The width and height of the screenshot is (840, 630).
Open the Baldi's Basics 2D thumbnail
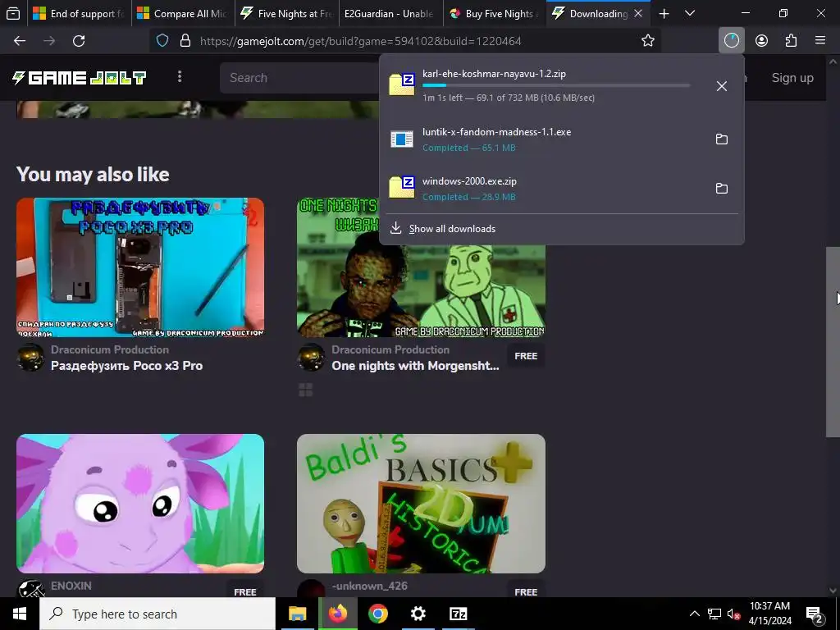(x=421, y=504)
